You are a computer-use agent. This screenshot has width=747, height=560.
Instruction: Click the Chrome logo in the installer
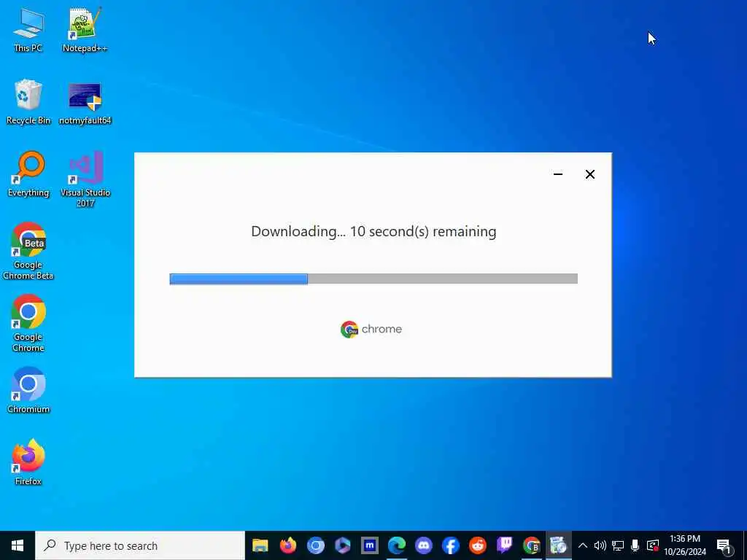click(x=371, y=329)
